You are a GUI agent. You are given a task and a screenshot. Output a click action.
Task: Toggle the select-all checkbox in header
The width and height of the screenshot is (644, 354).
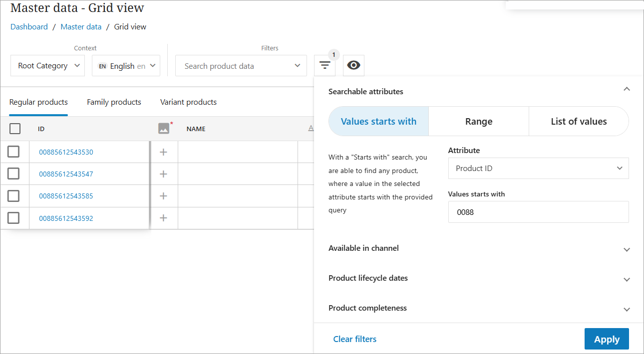15,129
